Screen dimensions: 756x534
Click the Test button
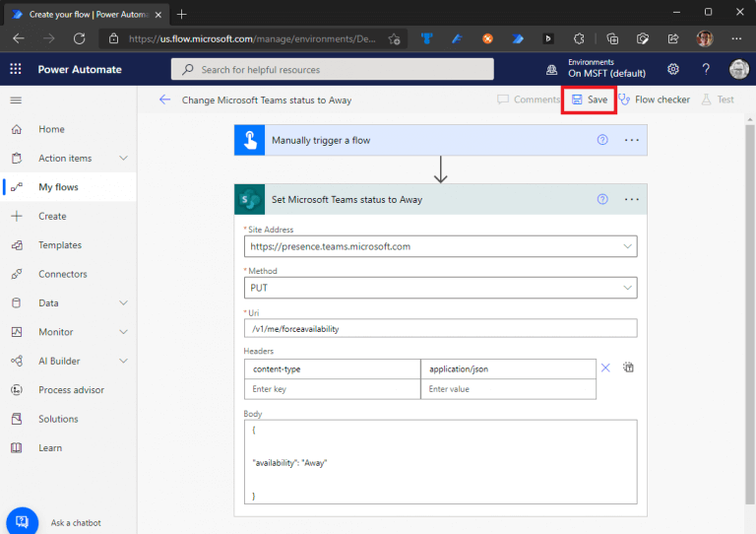pyautogui.click(x=718, y=100)
